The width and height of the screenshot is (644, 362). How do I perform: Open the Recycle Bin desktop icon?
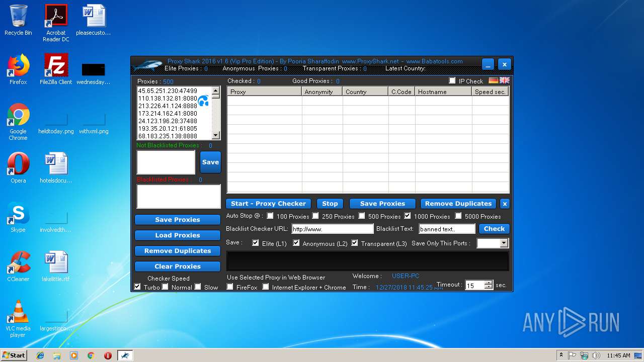point(18,20)
